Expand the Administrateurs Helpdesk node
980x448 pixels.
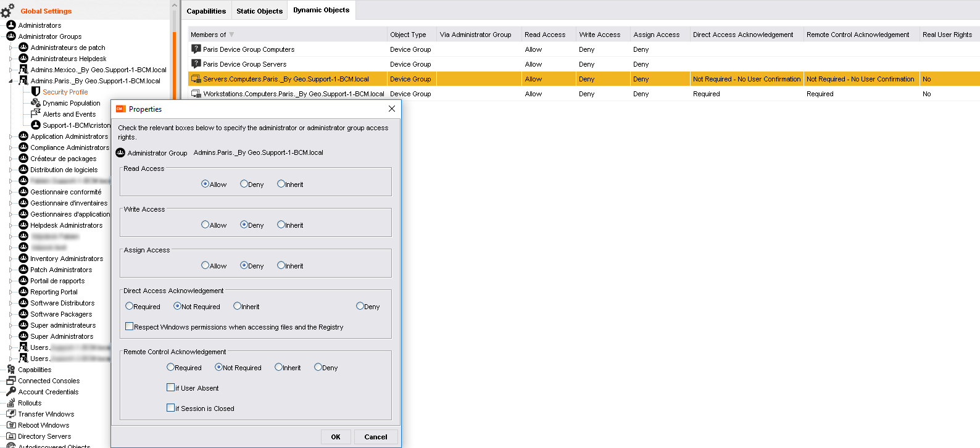pos(10,59)
